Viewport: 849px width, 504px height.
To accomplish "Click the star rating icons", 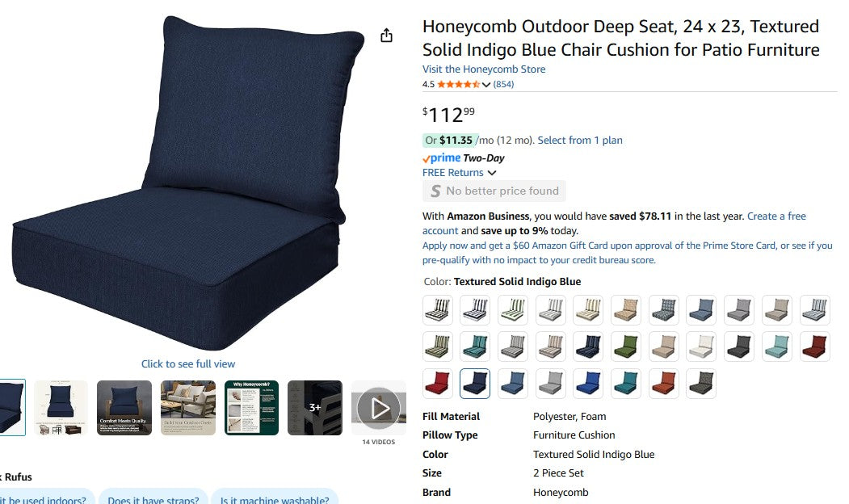I will click(458, 84).
